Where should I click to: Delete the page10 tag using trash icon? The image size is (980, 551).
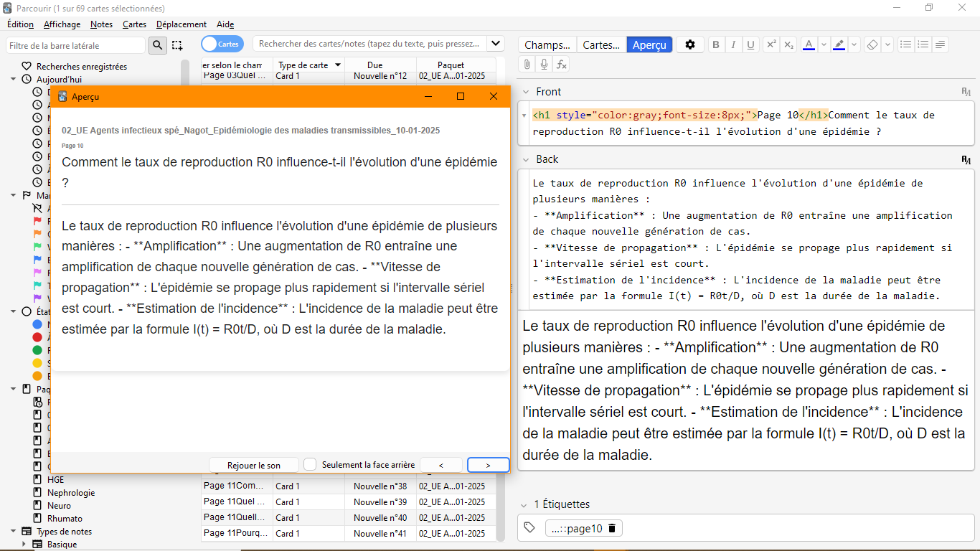[612, 529]
